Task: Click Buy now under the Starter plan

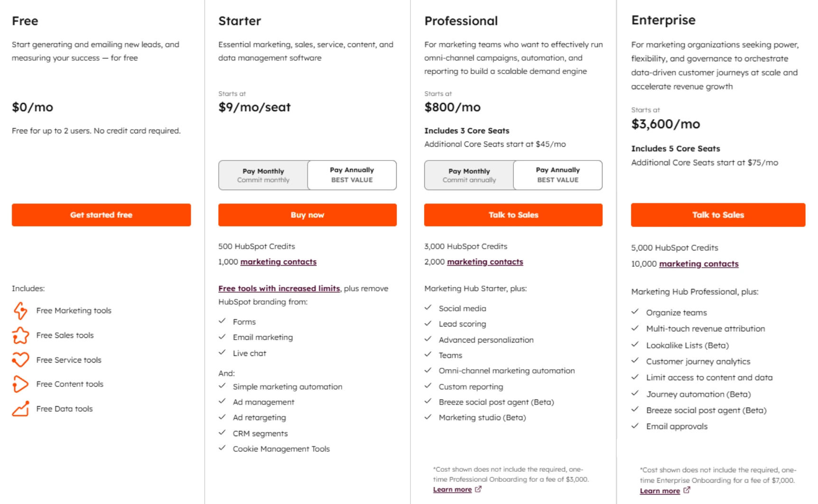Action: [x=307, y=215]
